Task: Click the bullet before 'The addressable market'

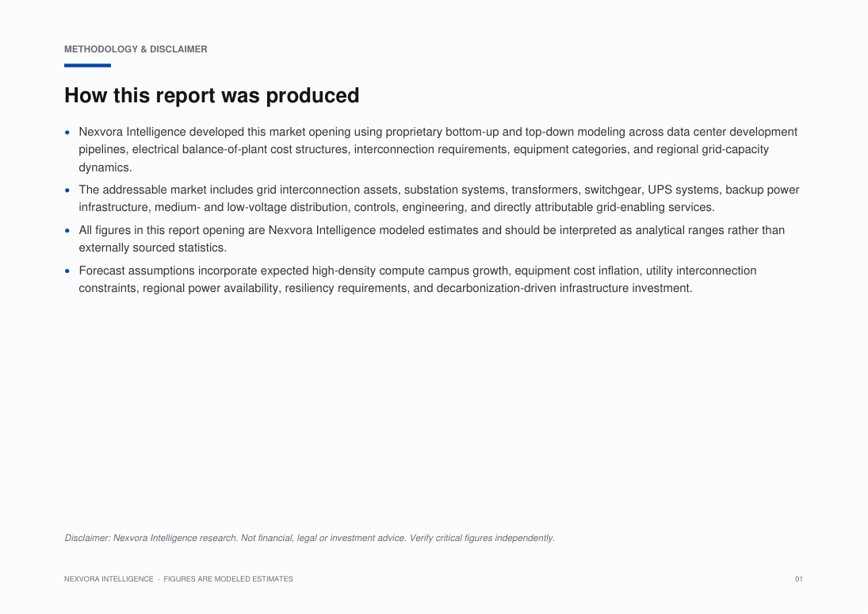Action: (67, 190)
